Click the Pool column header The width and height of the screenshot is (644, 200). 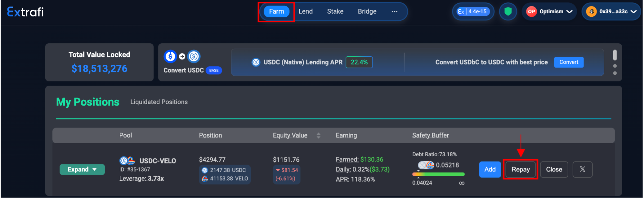click(126, 135)
